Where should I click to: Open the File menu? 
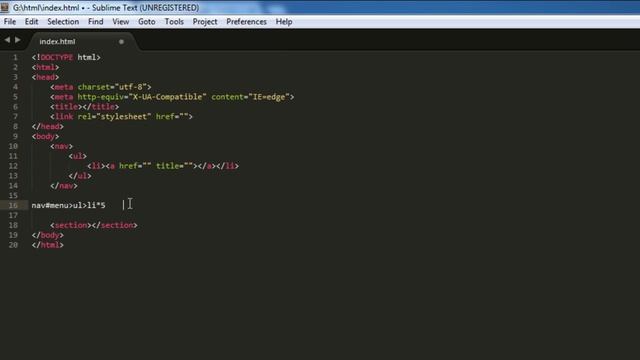point(10,22)
